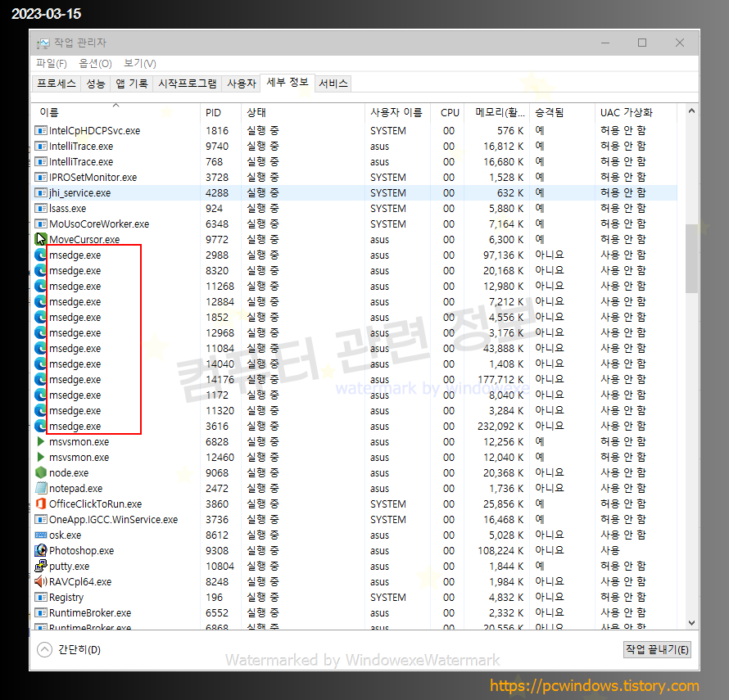
Task: Sort by the 사용자 이름 column header
Action: coord(397,112)
